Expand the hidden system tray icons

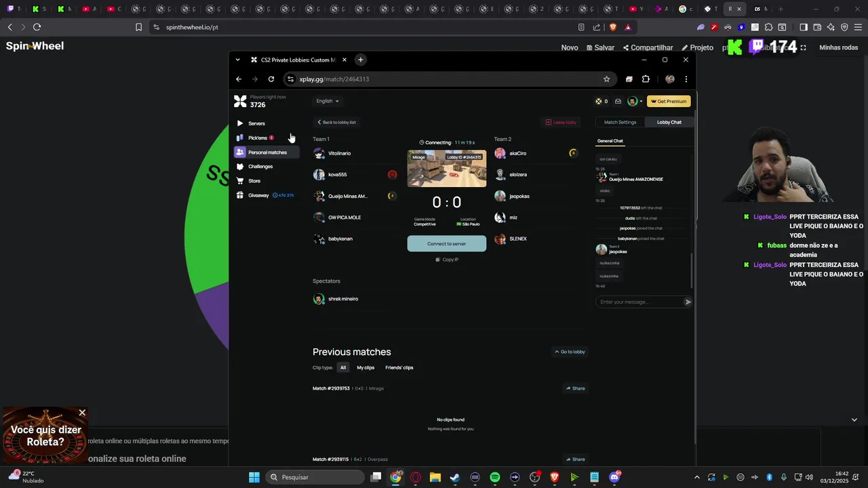pyautogui.click(x=697, y=477)
